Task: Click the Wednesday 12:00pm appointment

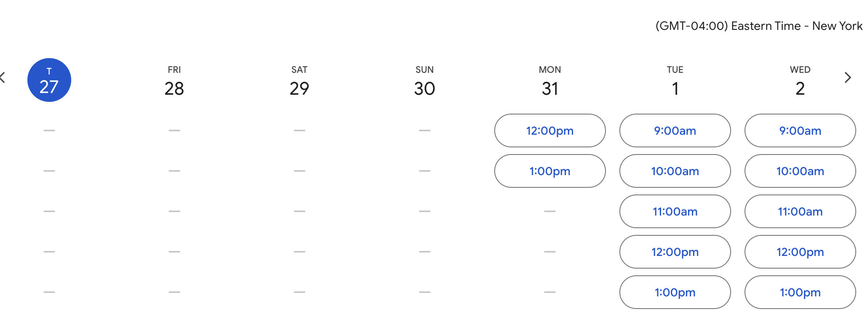Action: [800, 252]
